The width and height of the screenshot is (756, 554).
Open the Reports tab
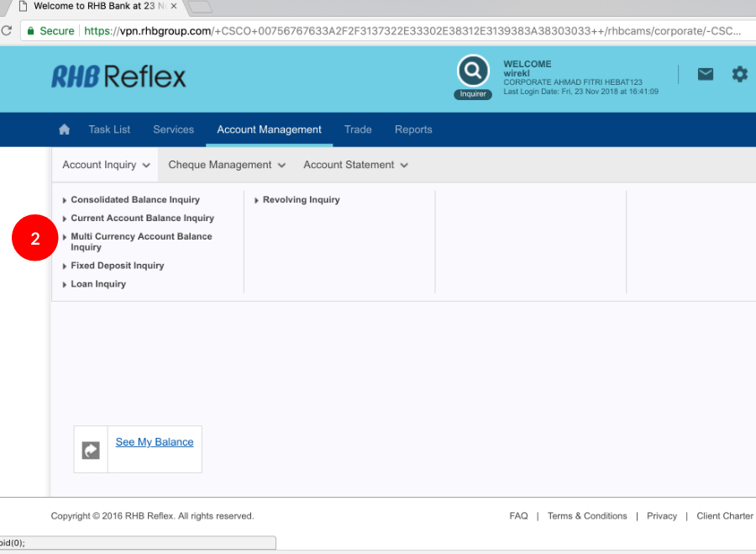click(413, 129)
